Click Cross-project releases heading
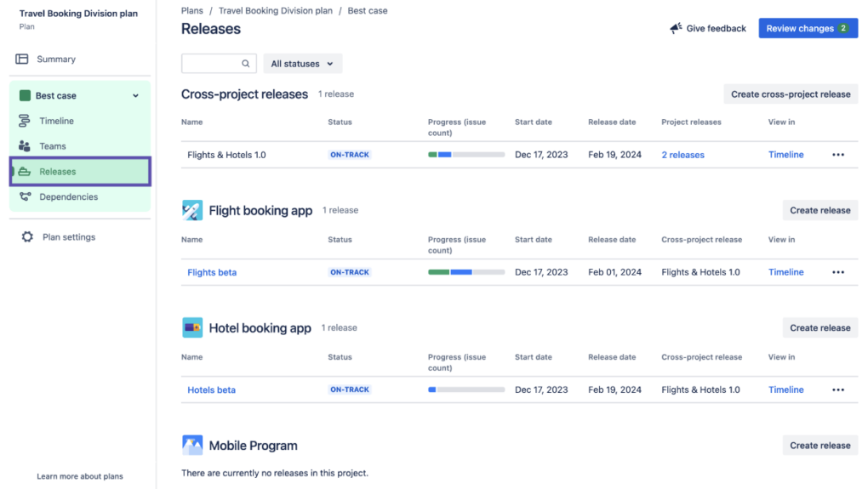 [244, 94]
